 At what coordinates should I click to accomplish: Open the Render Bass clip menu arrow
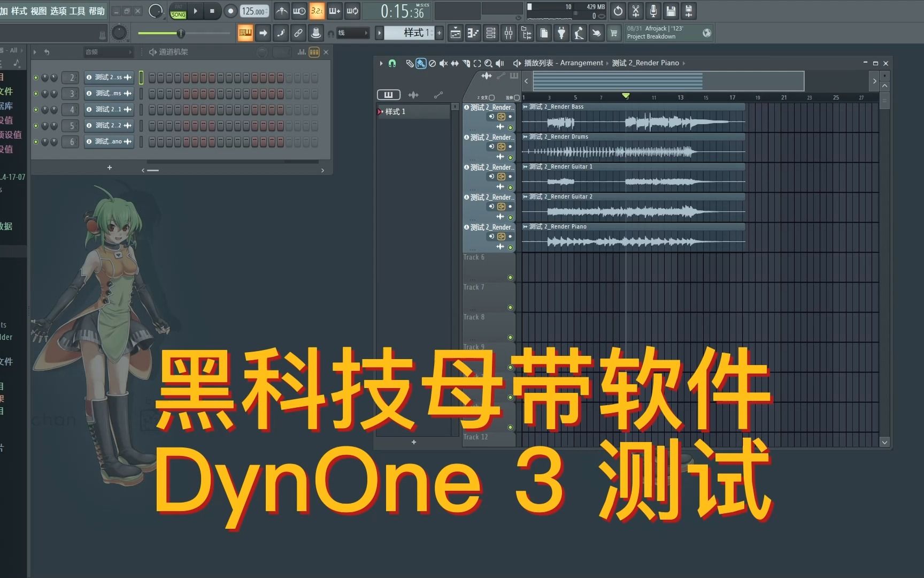526,107
